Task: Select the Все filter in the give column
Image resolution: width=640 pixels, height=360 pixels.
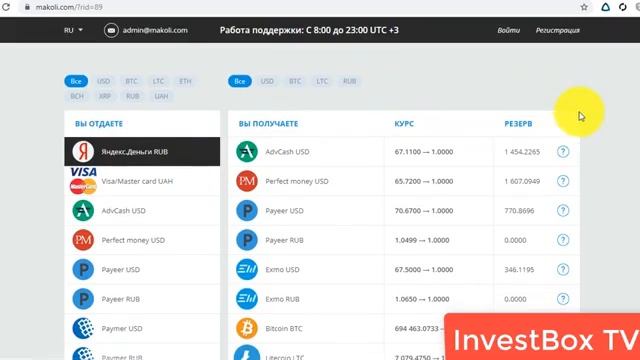Action: [x=76, y=81]
